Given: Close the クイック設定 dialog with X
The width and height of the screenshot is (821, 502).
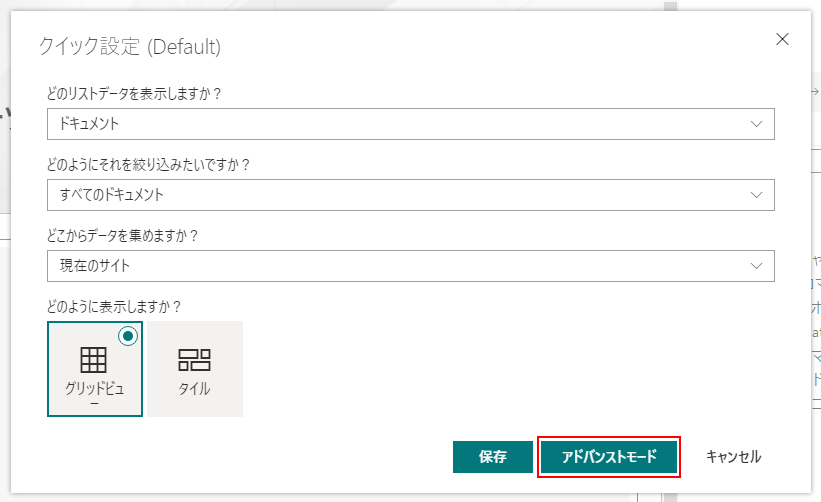Looking at the screenshot, I should point(782,39).
